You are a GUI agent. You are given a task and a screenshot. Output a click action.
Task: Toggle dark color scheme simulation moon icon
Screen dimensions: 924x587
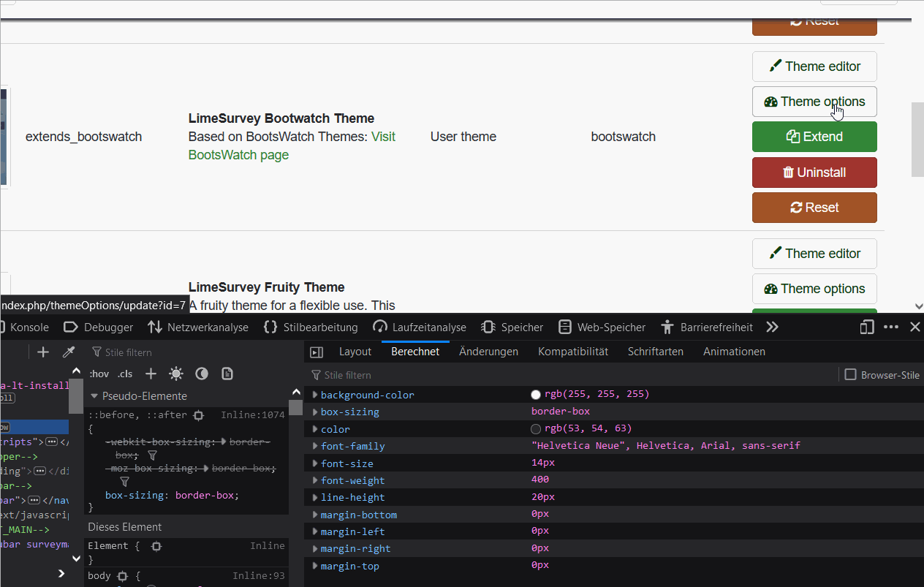pos(202,374)
